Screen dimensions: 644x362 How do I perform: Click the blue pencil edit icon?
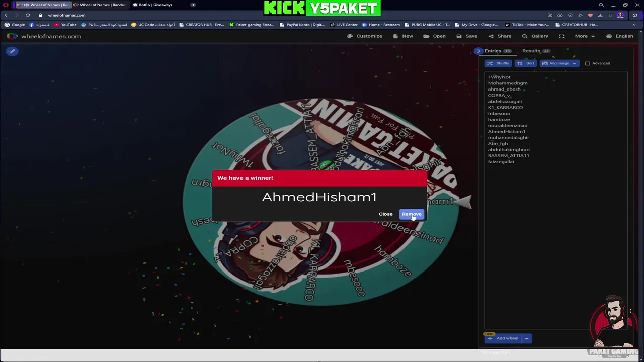click(x=12, y=51)
